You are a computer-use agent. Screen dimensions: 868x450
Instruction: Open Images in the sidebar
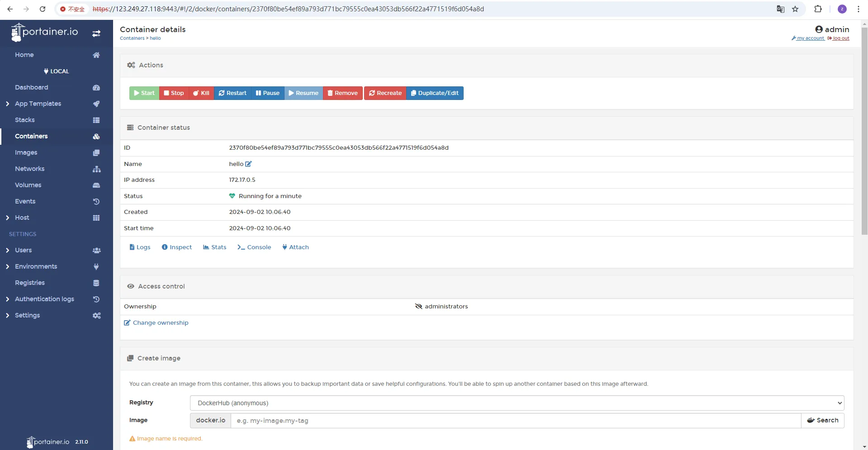click(x=26, y=152)
